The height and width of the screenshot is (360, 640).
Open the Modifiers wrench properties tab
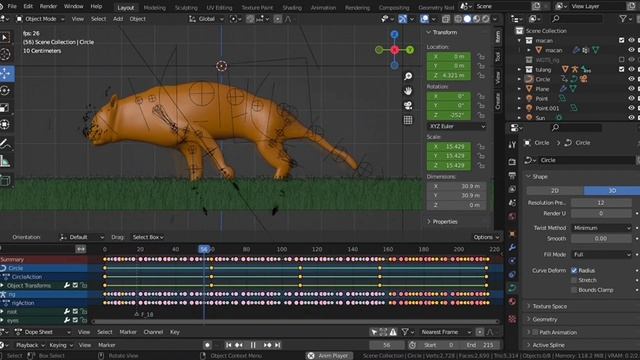point(512,247)
